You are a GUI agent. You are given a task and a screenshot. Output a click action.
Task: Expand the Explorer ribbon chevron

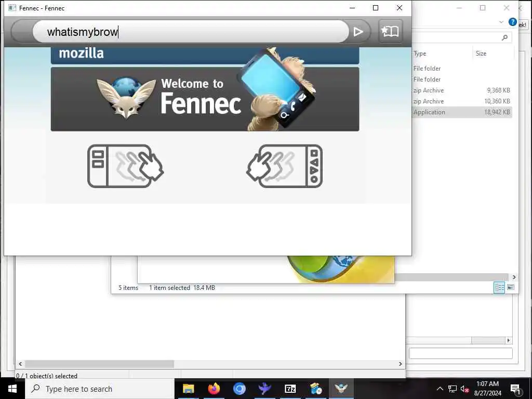501,22
